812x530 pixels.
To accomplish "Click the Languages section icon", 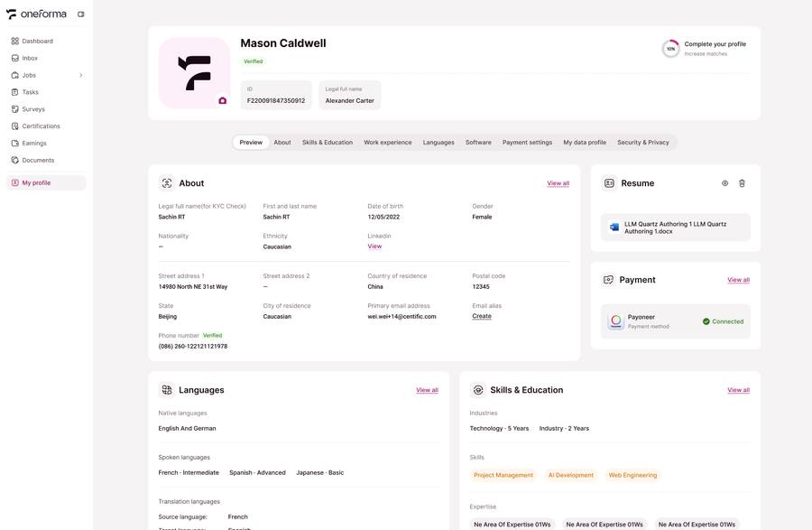I will click(x=167, y=389).
